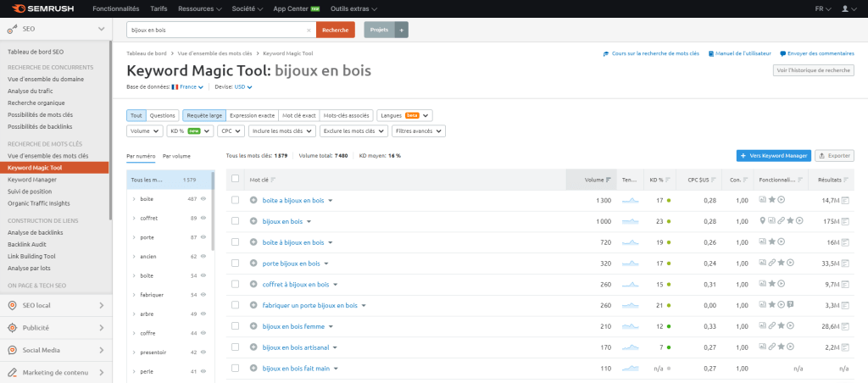
Task: Switch to the Questions tab
Action: pyautogui.click(x=162, y=115)
